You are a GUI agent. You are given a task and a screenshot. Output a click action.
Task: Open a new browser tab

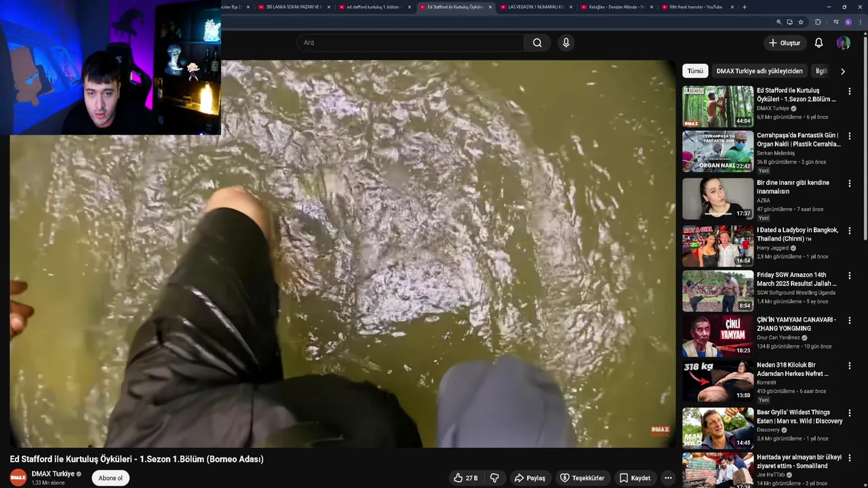pyautogui.click(x=745, y=7)
